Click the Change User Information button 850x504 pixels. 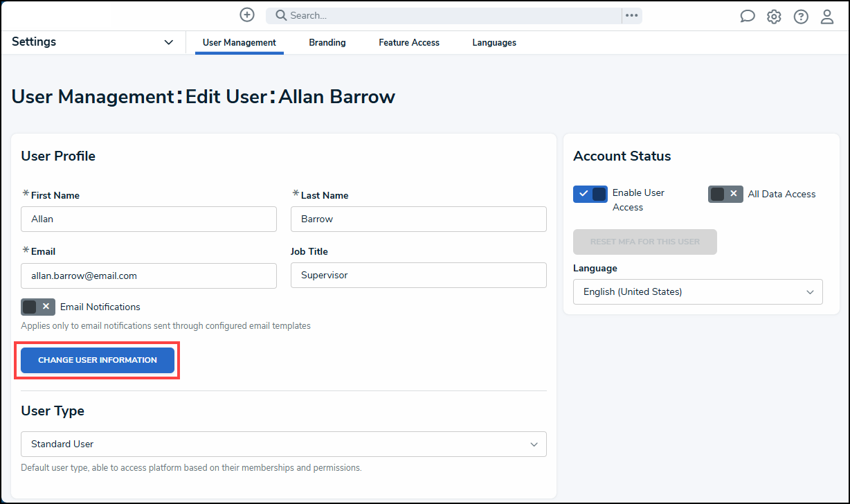tap(98, 360)
